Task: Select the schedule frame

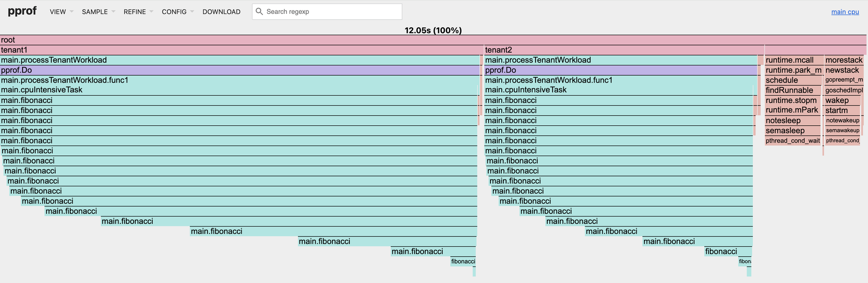Action: pos(793,80)
